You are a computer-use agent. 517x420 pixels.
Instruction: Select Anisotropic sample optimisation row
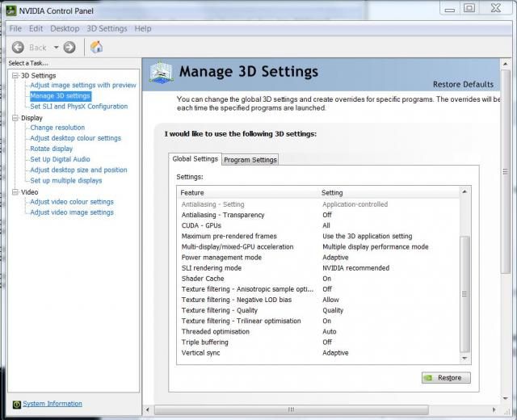319,289
